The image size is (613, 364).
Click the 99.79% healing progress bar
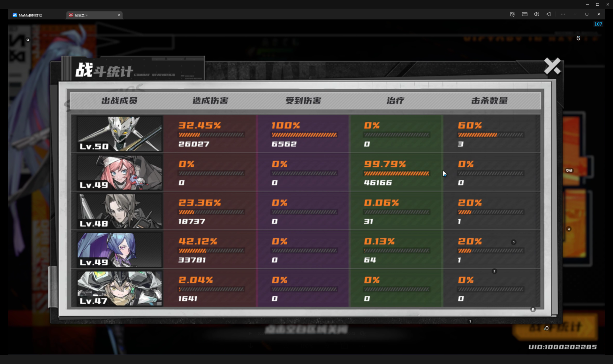[x=397, y=173]
